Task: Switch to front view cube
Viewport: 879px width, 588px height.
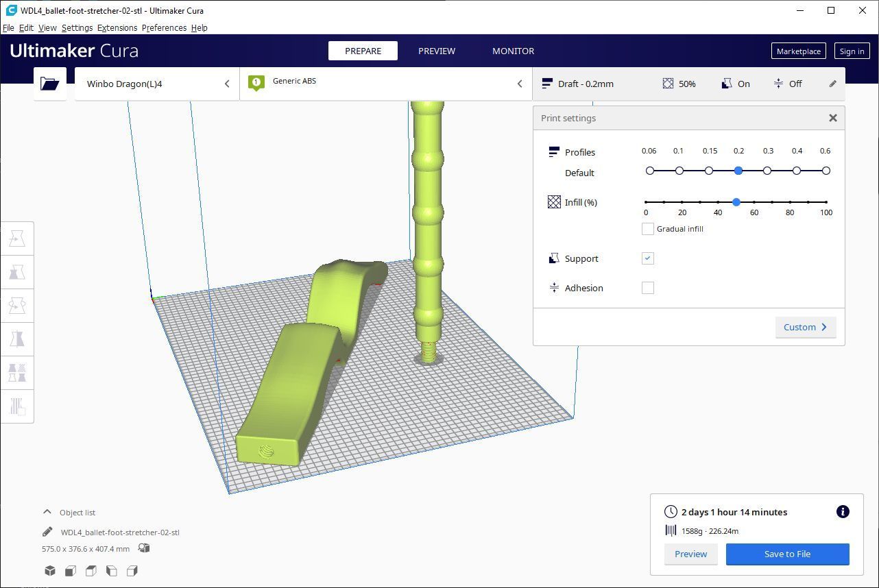Action: tap(71, 571)
